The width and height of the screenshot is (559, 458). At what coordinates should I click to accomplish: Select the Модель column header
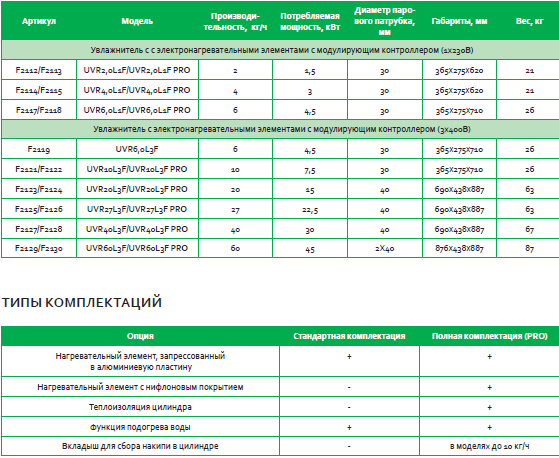tap(137, 21)
